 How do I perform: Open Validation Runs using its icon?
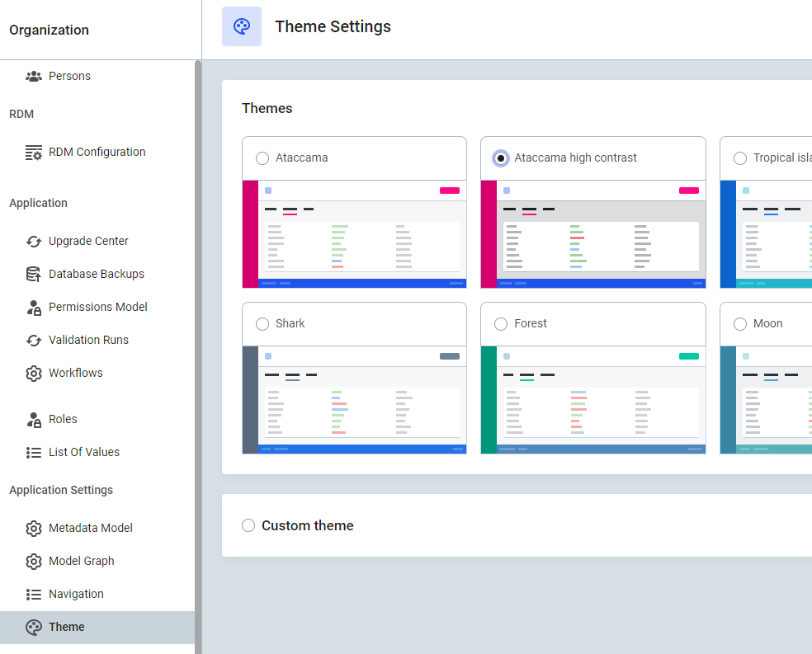(33, 340)
